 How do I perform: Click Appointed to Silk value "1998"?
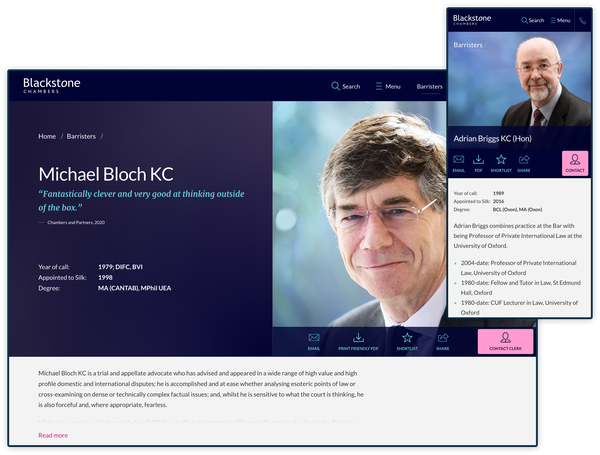point(105,277)
